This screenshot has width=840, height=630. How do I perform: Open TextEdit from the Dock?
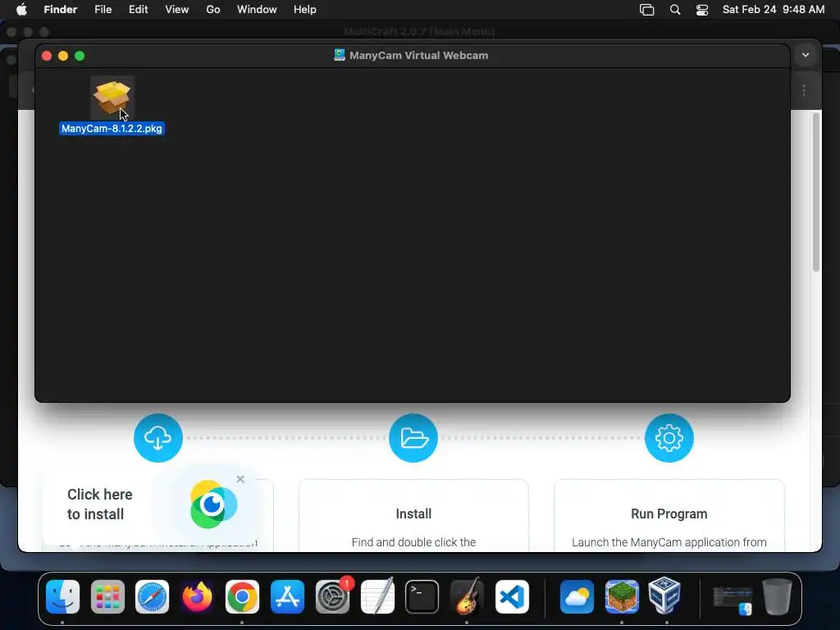coord(377,596)
